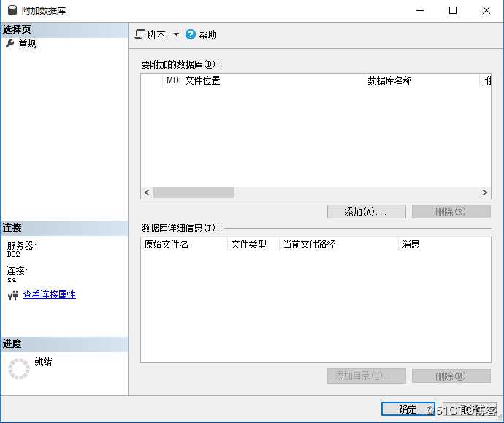Confirm with the 确定 button
Viewport: 504px width, 423px height.
coord(408,409)
